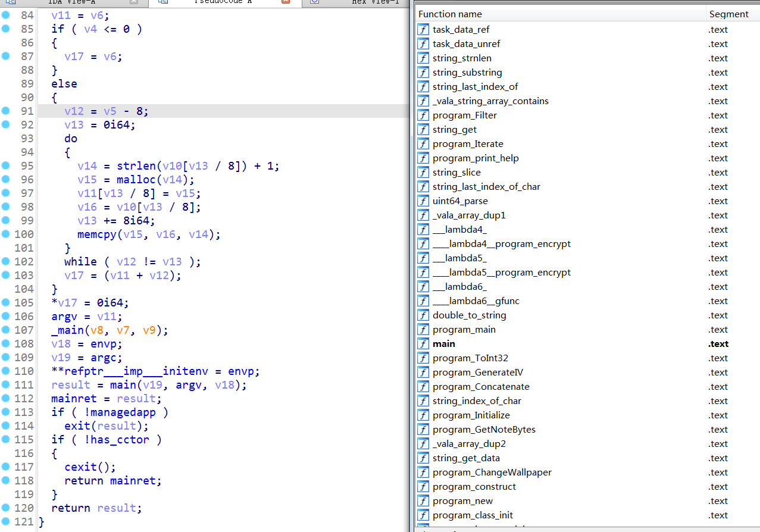Select program_Initialize in the functions list
760x532 pixels.
[x=471, y=415]
